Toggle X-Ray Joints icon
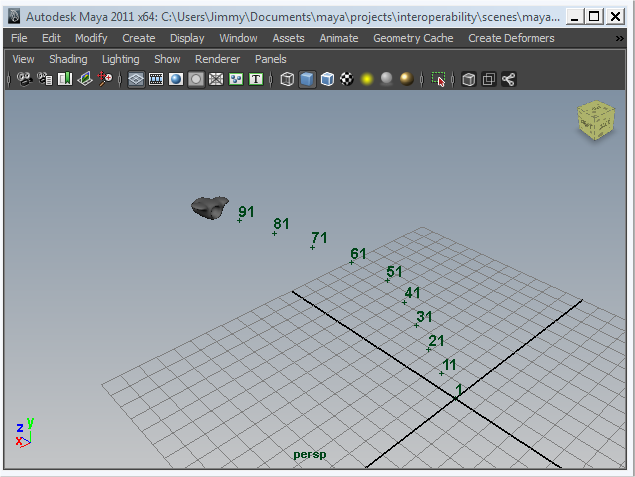Screen dimensions: 635x477 pyautogui.click(x=509, y=79)
